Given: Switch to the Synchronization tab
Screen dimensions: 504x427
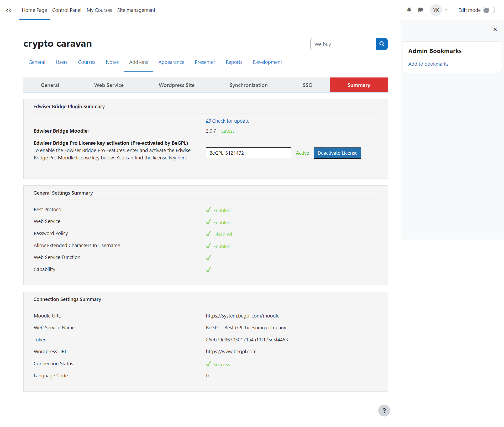Looking at the screenshot, I should coord(249,85).
